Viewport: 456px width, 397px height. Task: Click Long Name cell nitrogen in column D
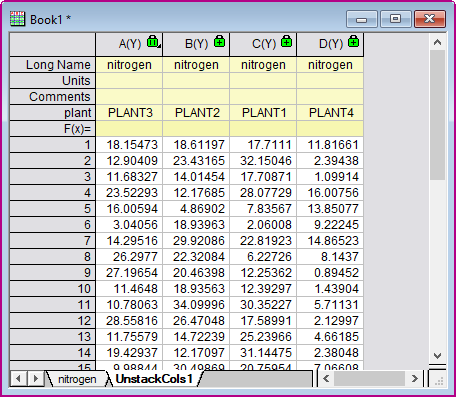[x=330, y=65]
